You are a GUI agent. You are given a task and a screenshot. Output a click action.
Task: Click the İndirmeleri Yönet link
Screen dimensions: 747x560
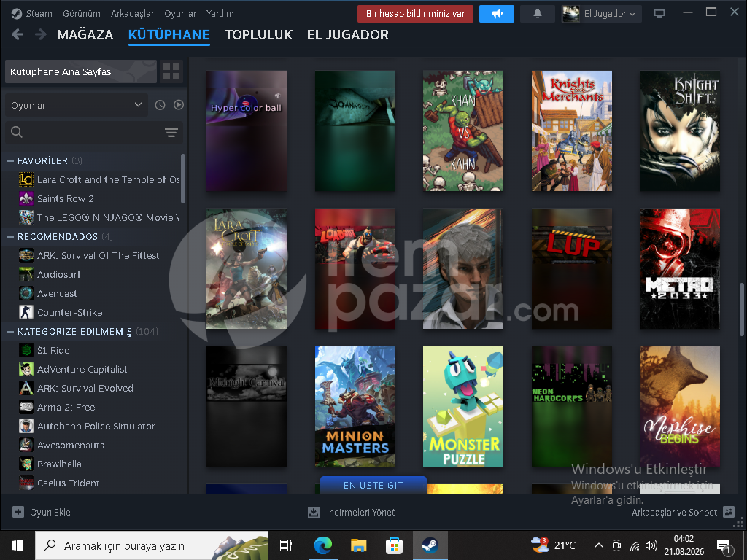360,512
